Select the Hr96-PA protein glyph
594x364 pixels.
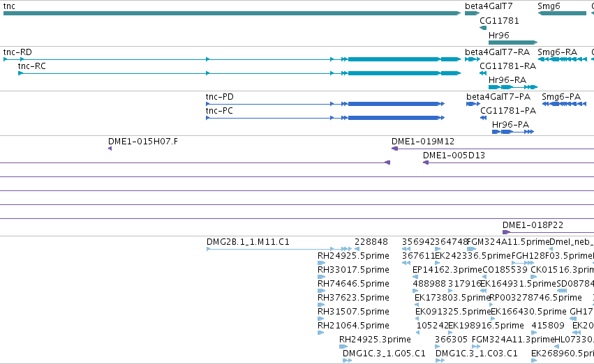click(513, 132)
